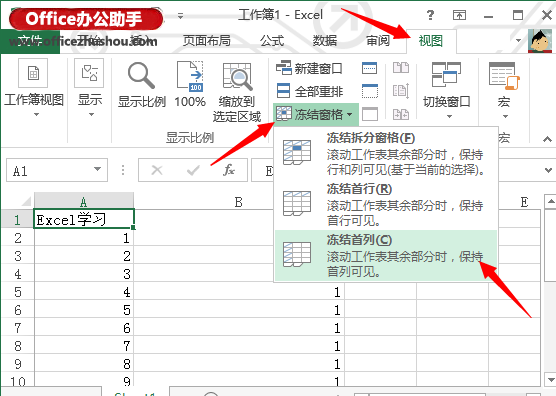556x396 pixels.
Task: Click the Name Box showing A1
Action: 57,171
